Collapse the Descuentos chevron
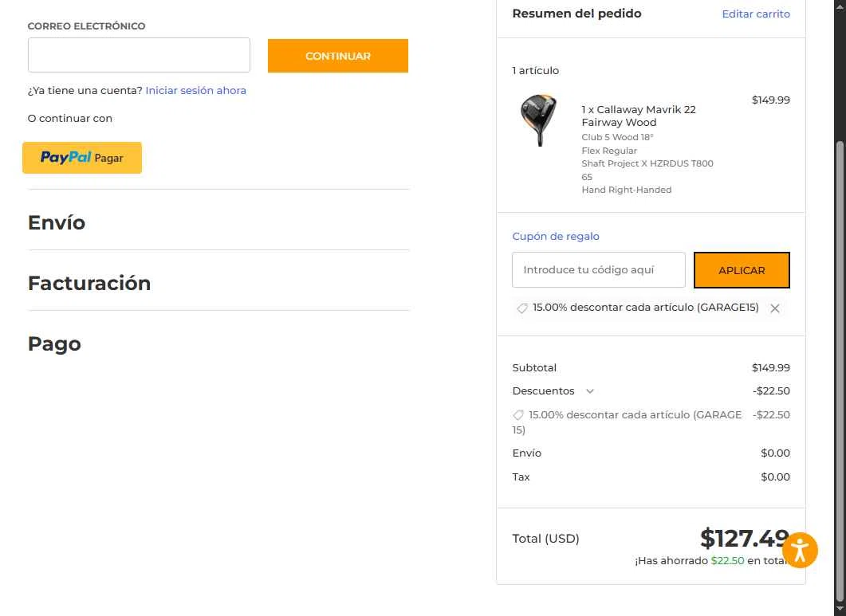846x616 pixels. [x=590, y=391]
